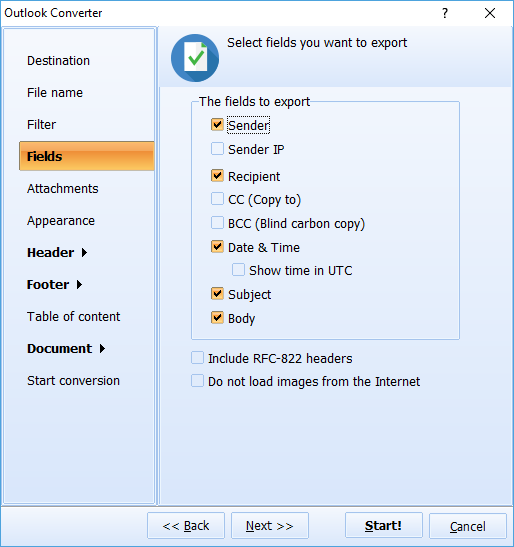
Task: Enable Show time in UTC
Action: pyautogui.click(x=238, y=270)
